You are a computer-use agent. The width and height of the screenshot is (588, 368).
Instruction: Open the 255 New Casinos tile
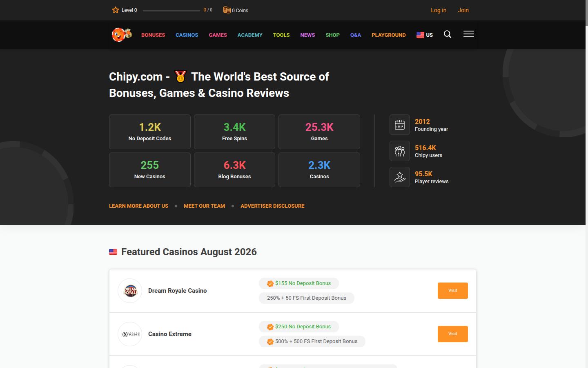coord(150,170)
